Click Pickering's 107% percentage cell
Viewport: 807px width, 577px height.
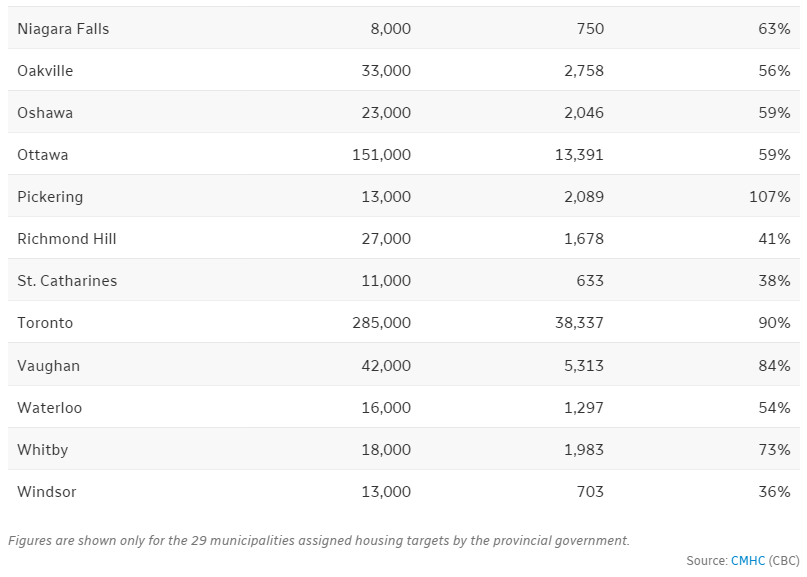tap(769, 197)
